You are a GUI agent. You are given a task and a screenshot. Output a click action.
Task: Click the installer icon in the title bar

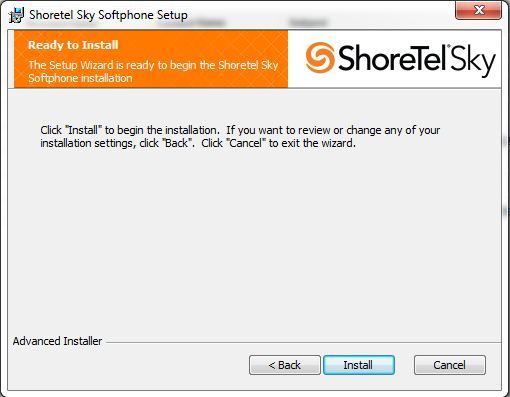pyautogui.click(x=16, y=15)
